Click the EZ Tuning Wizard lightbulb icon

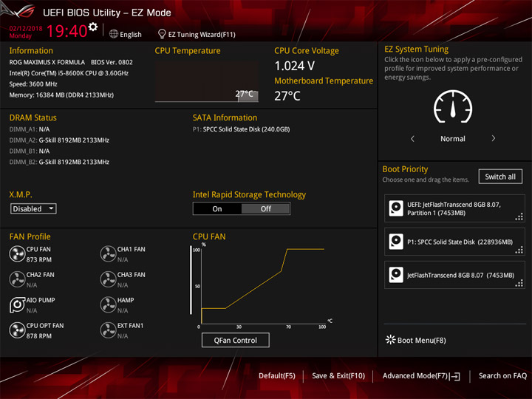pyautogui.click(x=162, y=34)
